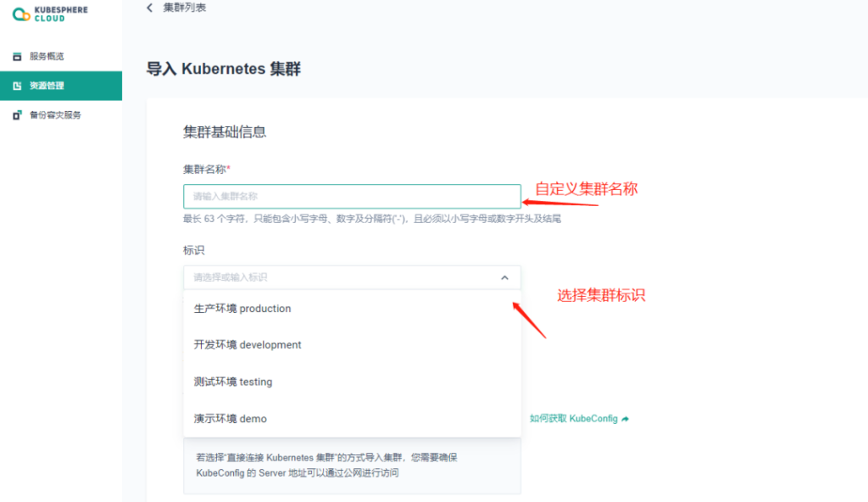
Task: Click the back arrow beside 集群列表
Action: pos(149,8)
